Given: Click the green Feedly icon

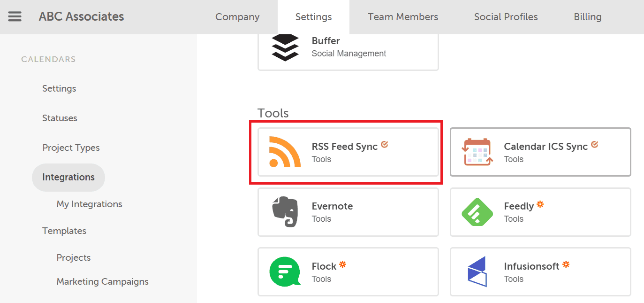Looking at the screenshot, I should [x=477, y=212].
